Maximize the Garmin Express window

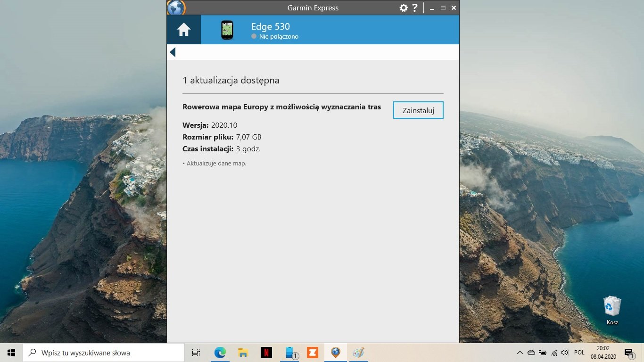tap(443, 8)
